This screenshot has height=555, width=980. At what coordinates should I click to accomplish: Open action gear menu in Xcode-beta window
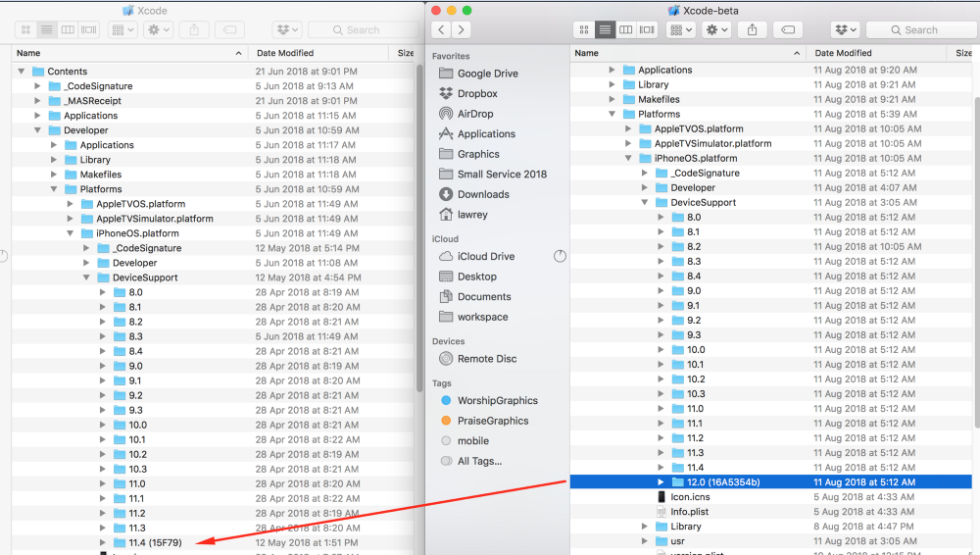716,29
